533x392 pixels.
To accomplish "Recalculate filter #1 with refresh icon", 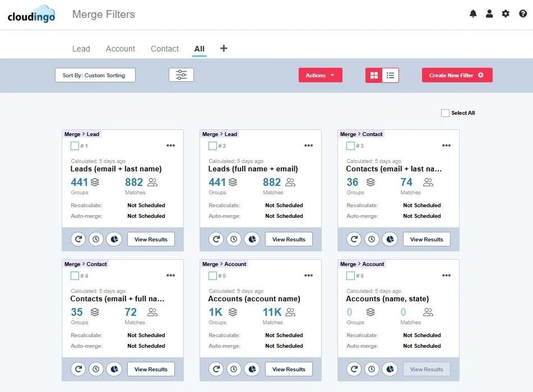I will pos(78,239).
